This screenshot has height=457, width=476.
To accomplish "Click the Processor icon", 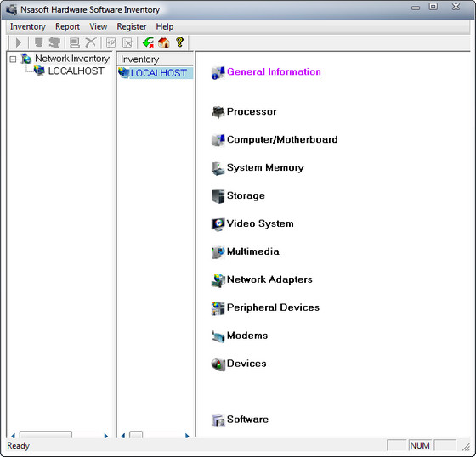I will click(x=218, y=112).
